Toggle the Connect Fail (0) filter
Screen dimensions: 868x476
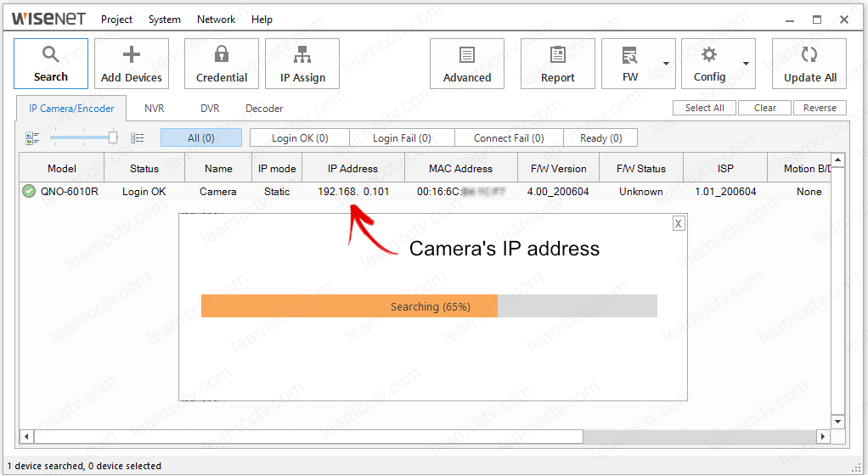point(508,138)
